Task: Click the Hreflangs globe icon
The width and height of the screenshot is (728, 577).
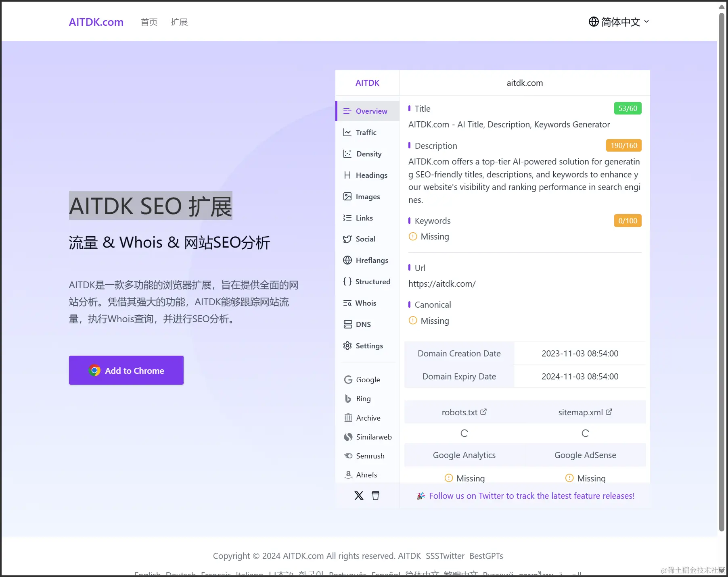Action: point(347,260)
